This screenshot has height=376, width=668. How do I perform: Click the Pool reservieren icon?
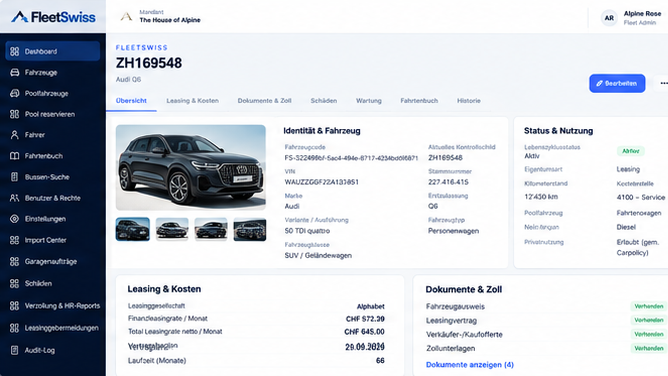point(14,114)
